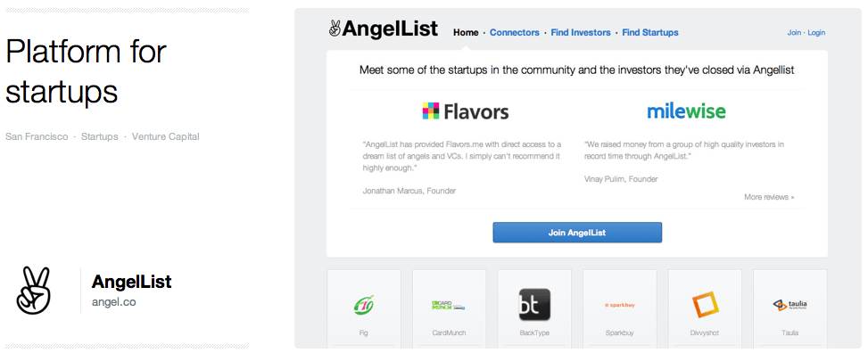Open the BlackType startup icon
Screen dimensions: 868x361
[534, 305]
